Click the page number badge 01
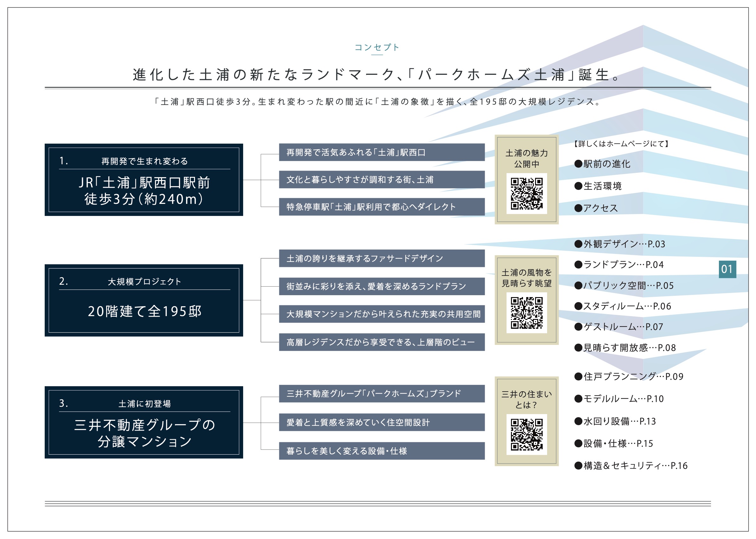 [727, 269]
